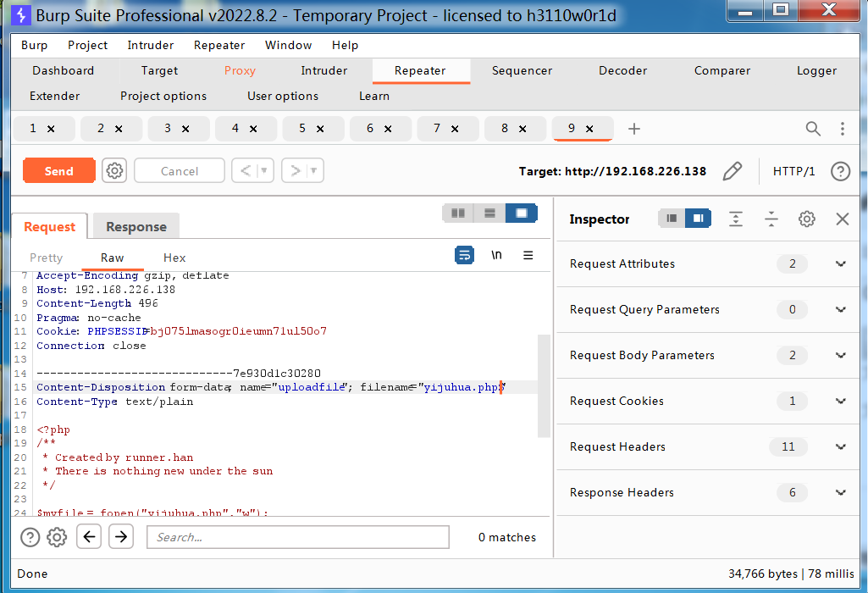Toggle line wrap in request editor
This screenshot has width=868, height=593.
point(464,255)
